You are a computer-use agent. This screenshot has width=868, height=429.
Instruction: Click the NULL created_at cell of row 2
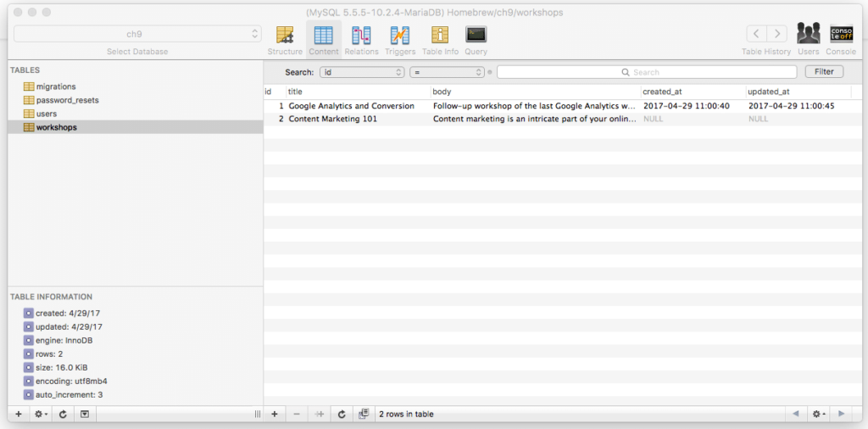[x=654, y=119]
